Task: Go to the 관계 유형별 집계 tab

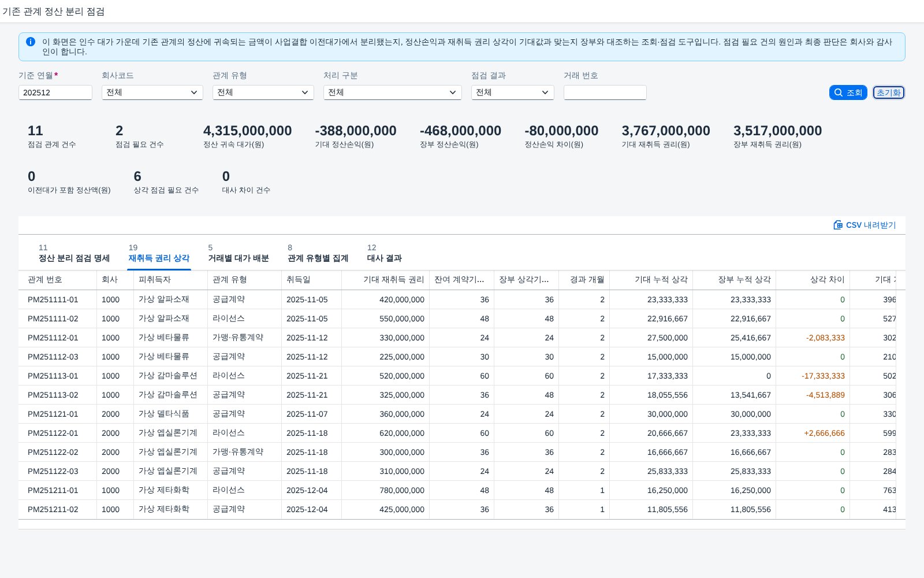Action: [318, 253]
